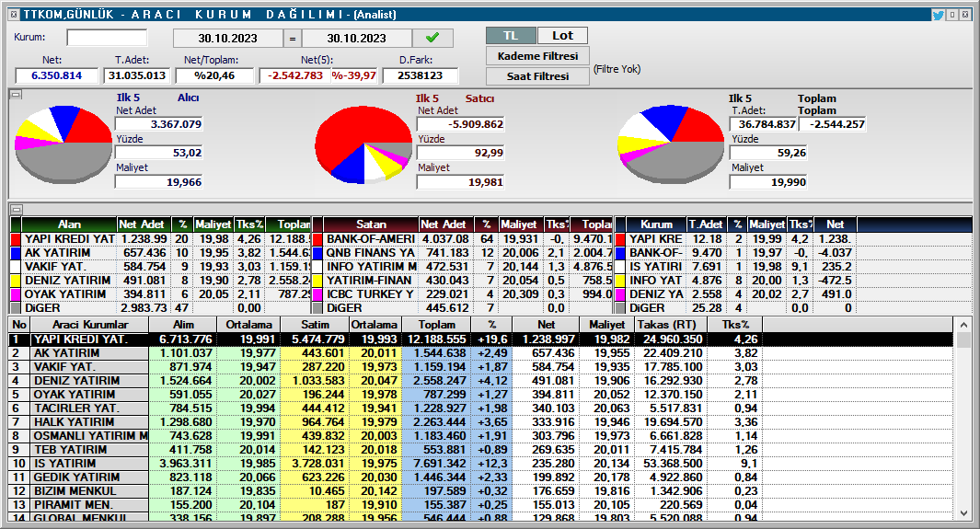Click yellow swatch beside DENIZ YATIRIM in Alan table

(17, 281)
